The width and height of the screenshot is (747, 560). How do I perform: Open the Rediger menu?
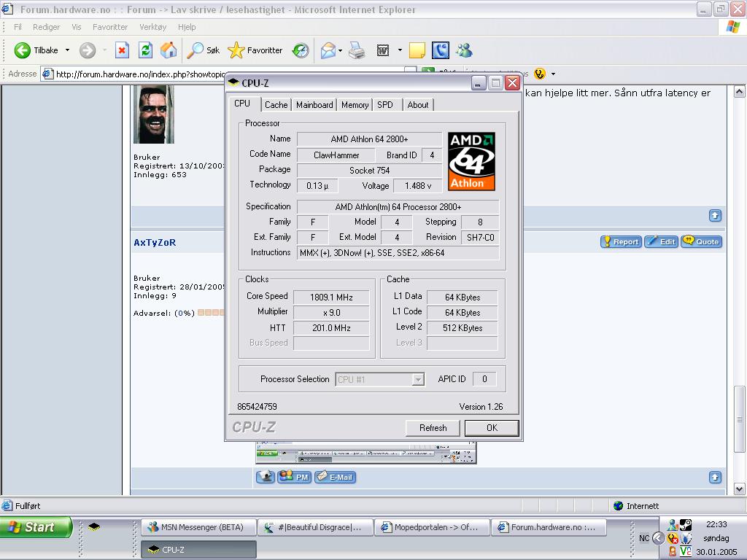click(x=46, y=27)
